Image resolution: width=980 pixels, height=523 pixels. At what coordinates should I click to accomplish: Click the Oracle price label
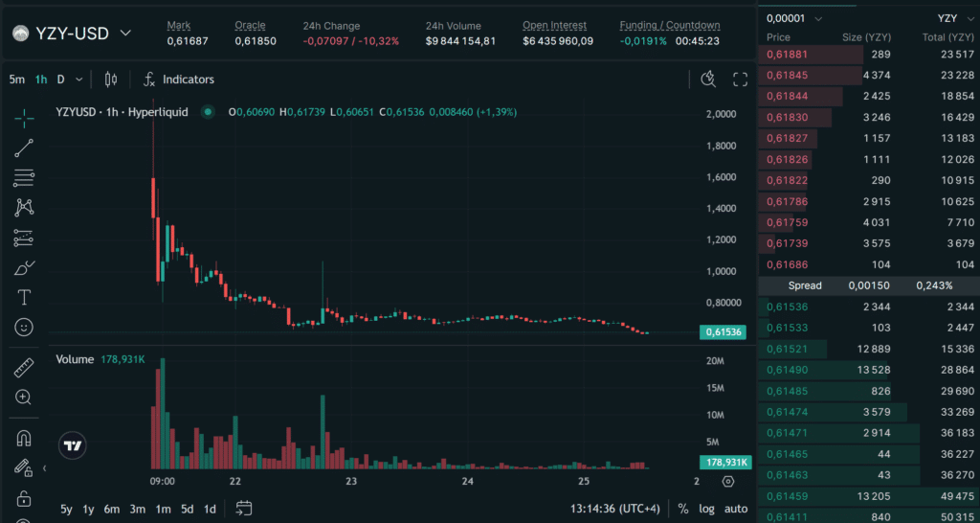click(250, 26)
